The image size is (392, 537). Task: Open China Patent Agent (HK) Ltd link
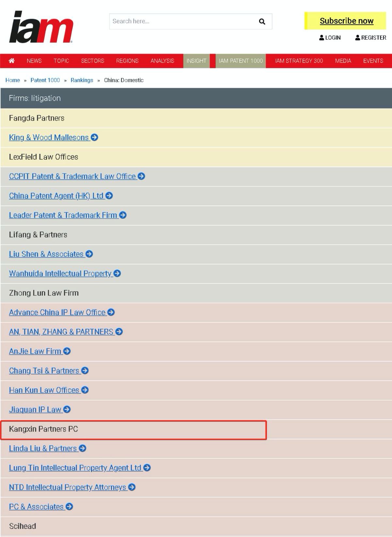[x=56, y=196]
